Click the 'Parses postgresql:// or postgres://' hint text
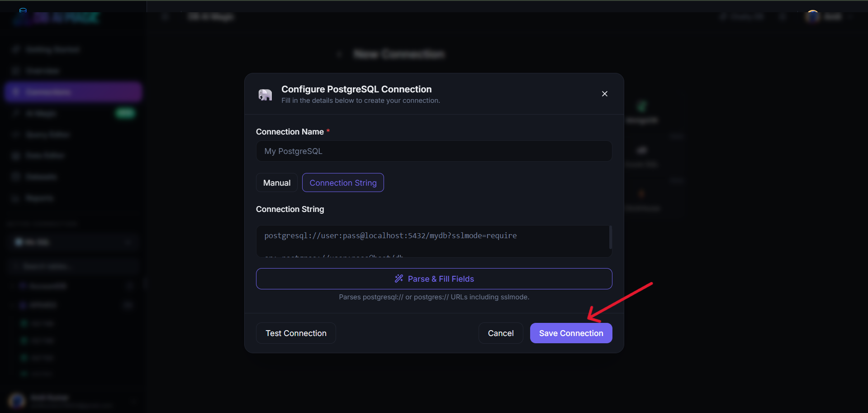Screen dimensions: 868x413 tap(434, 297)
